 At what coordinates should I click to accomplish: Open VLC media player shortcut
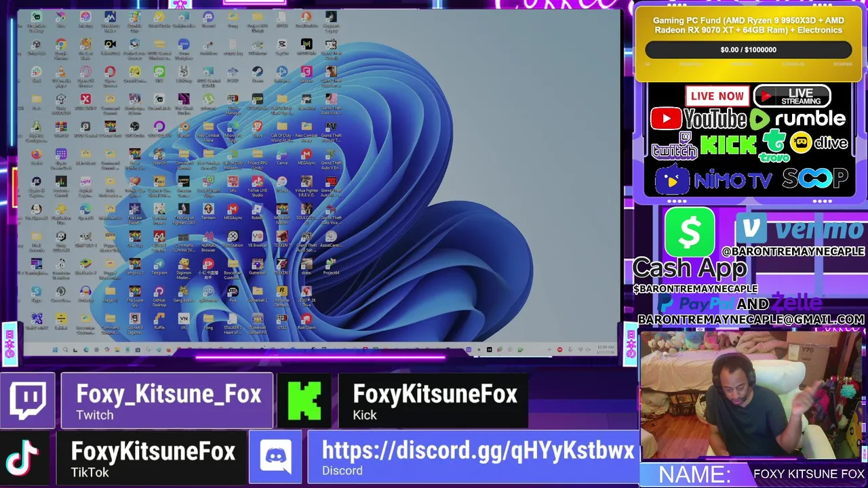[x=61, y=71]
